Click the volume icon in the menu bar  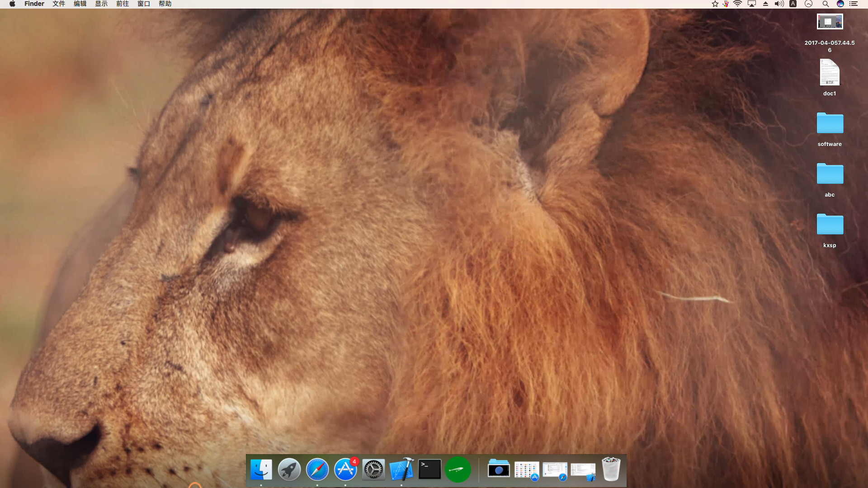(778, 4)
